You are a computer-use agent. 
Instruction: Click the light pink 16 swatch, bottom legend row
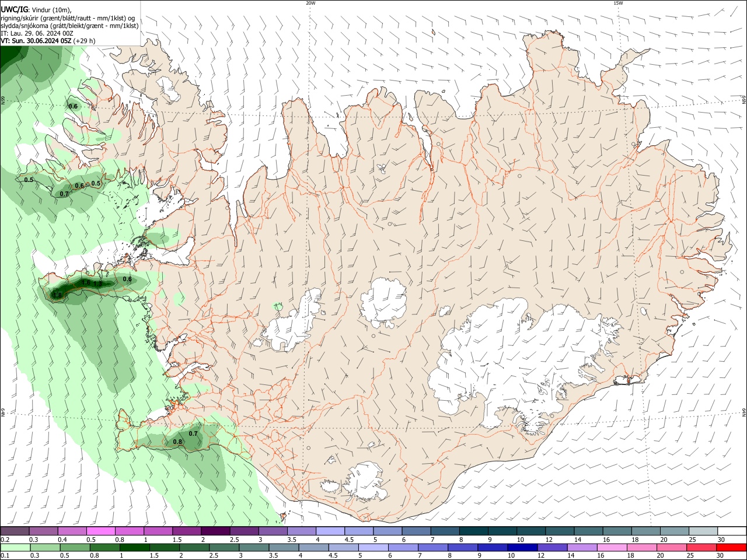(612, 547)
